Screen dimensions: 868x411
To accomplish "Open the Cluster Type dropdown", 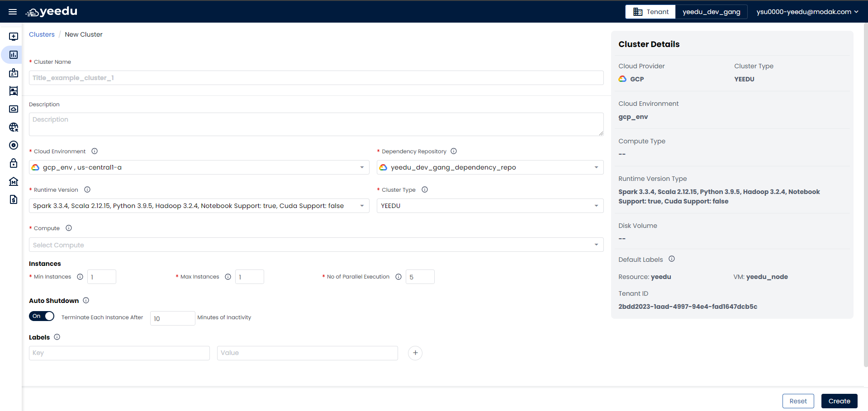I will 490,206.
